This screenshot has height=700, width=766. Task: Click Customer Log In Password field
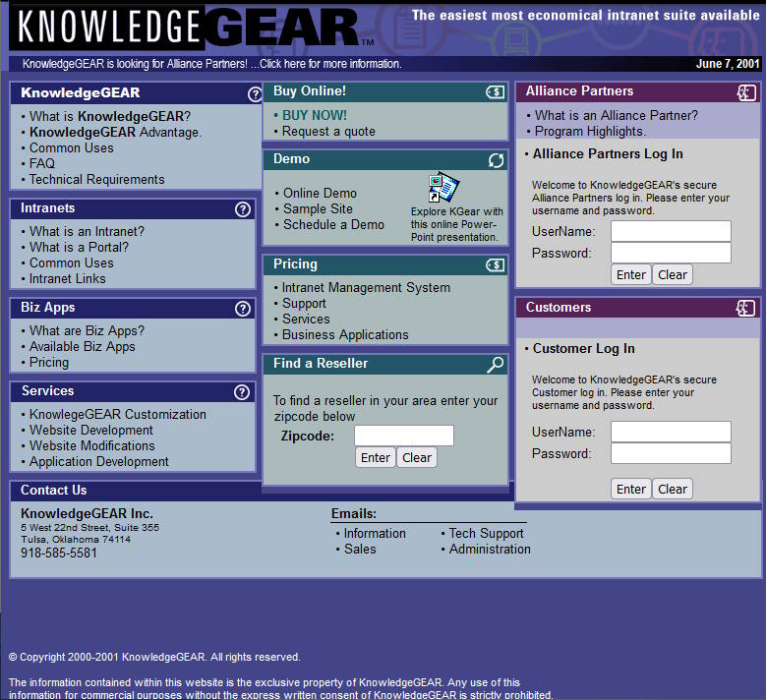pos(671,453)
